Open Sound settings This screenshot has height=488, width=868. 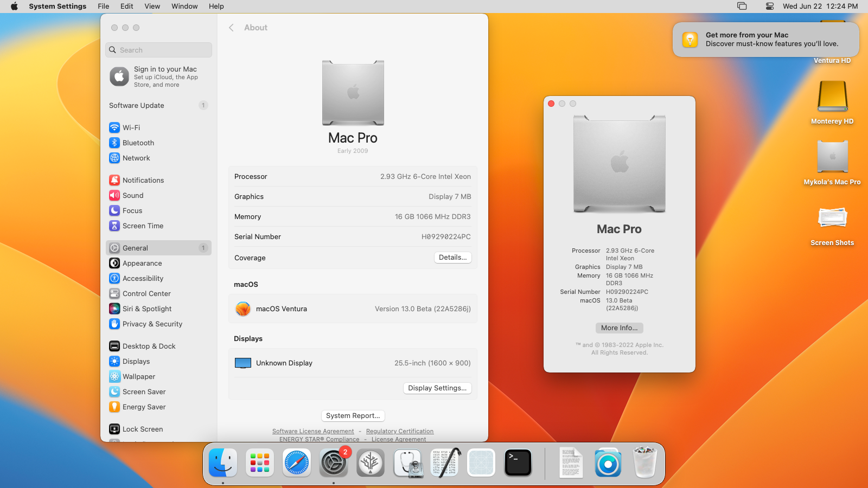click(x=158, y=195)
